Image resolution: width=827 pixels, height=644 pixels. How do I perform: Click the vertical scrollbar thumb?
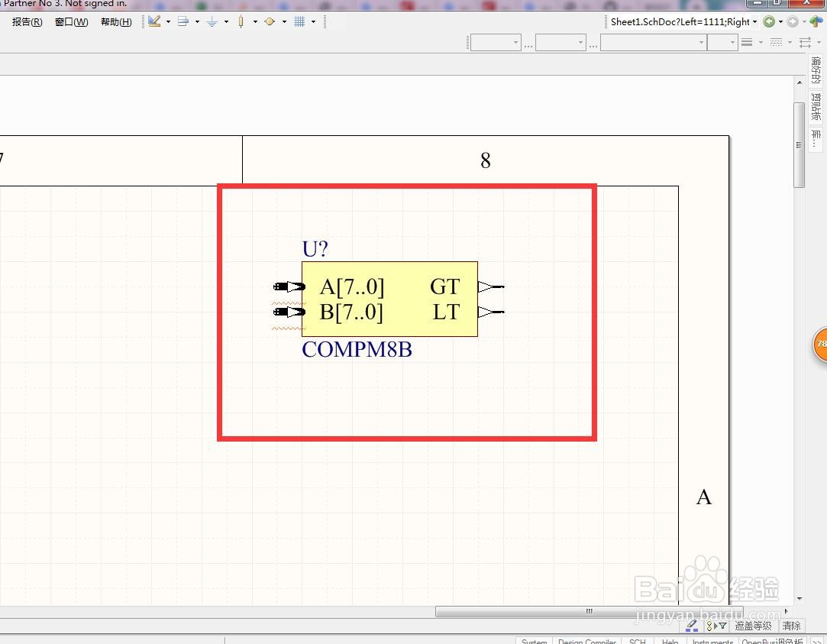tap(800, 144)
